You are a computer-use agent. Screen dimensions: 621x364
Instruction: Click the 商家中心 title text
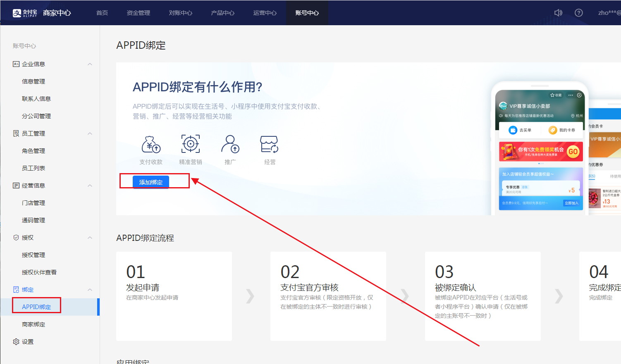click(57, 13)
